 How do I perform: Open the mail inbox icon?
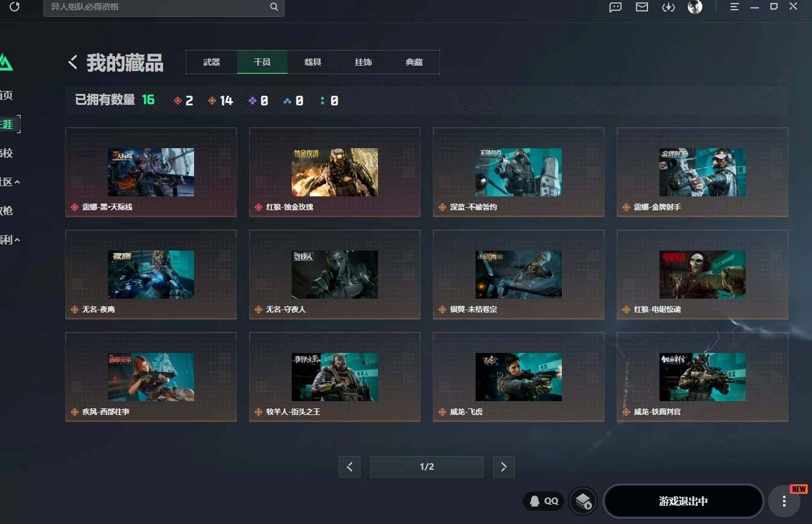(642, 7)
